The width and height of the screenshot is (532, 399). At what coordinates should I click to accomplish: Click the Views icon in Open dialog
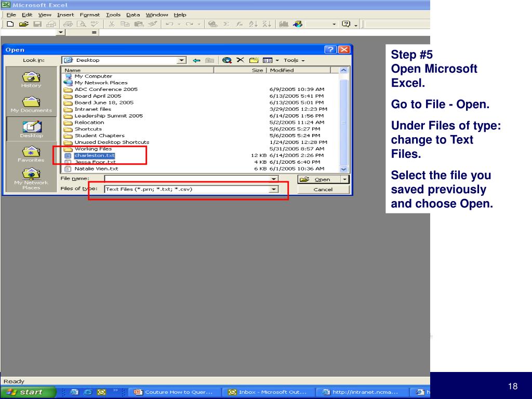point(268,60)
